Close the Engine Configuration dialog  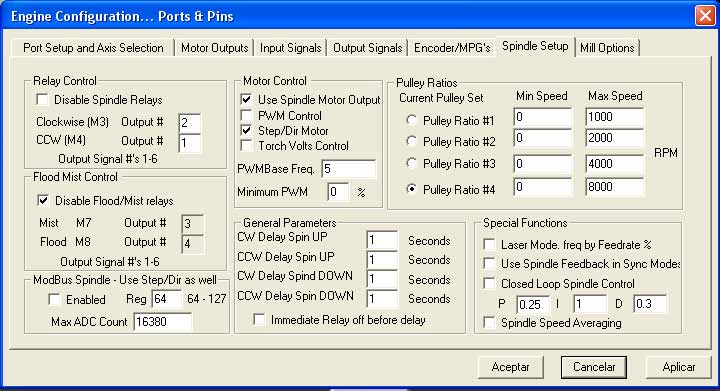point(705,16)
